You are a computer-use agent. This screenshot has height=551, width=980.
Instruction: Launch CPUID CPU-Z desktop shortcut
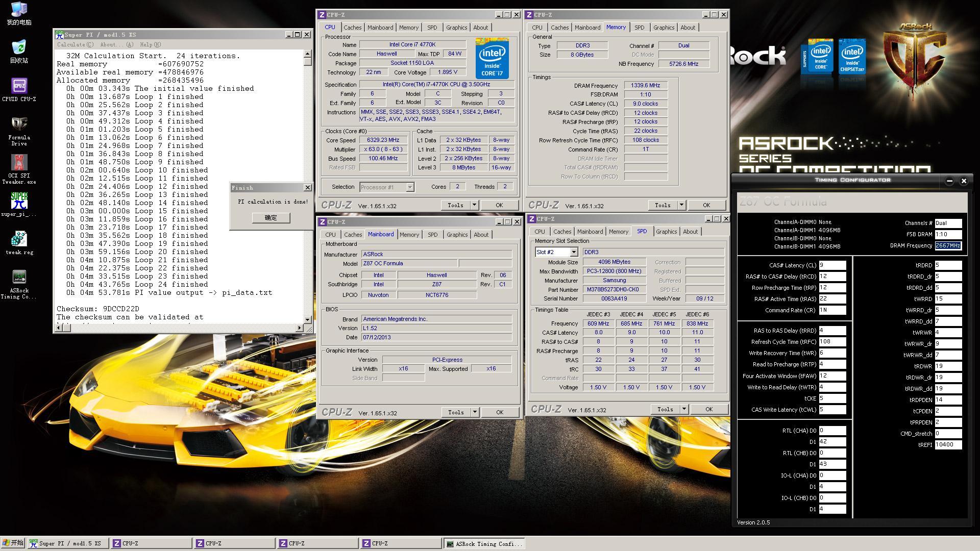pos(19,90)
